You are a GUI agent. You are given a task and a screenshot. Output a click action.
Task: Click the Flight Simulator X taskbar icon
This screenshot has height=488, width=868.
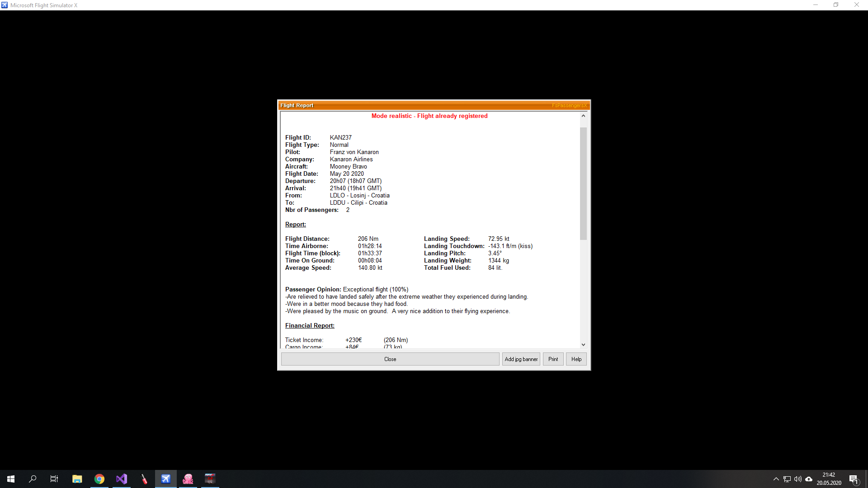pyautogui.click(x=166, y=479)
